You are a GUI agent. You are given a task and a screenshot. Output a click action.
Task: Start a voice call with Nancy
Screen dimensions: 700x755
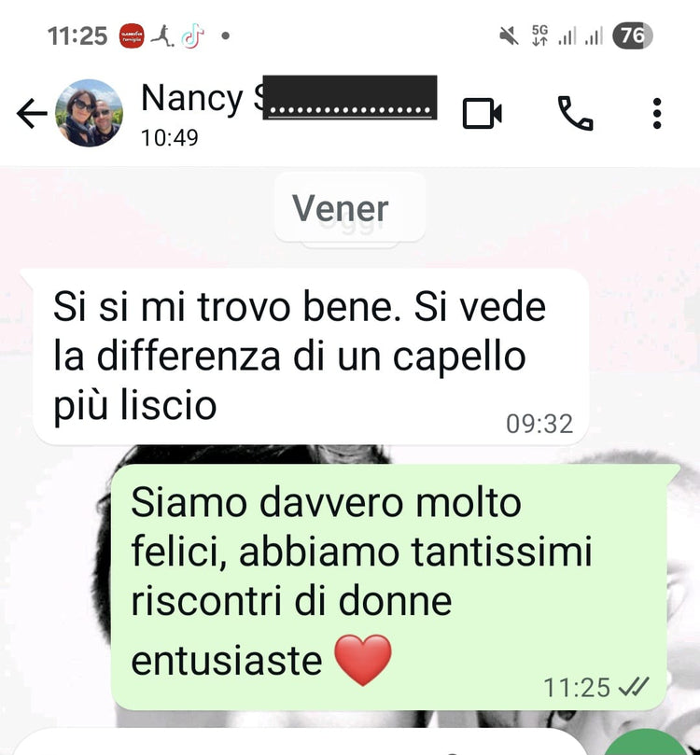(575, 114)
